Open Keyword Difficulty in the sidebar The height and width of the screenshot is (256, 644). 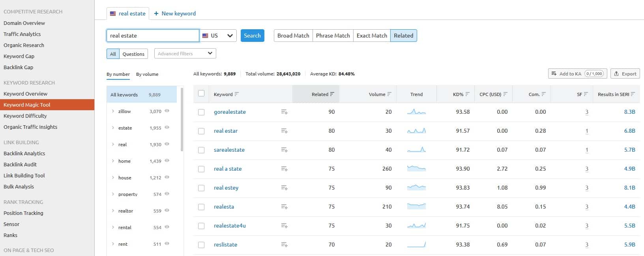[x=25, y=116]
